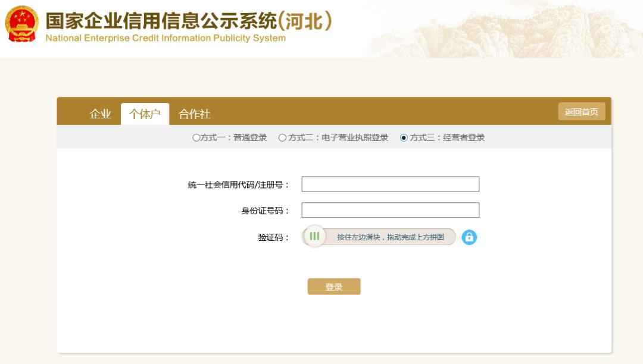Click the 身份证号码 input field
Image resolution: width=643 pixels, height=364 pixels.
pos(390,209)
